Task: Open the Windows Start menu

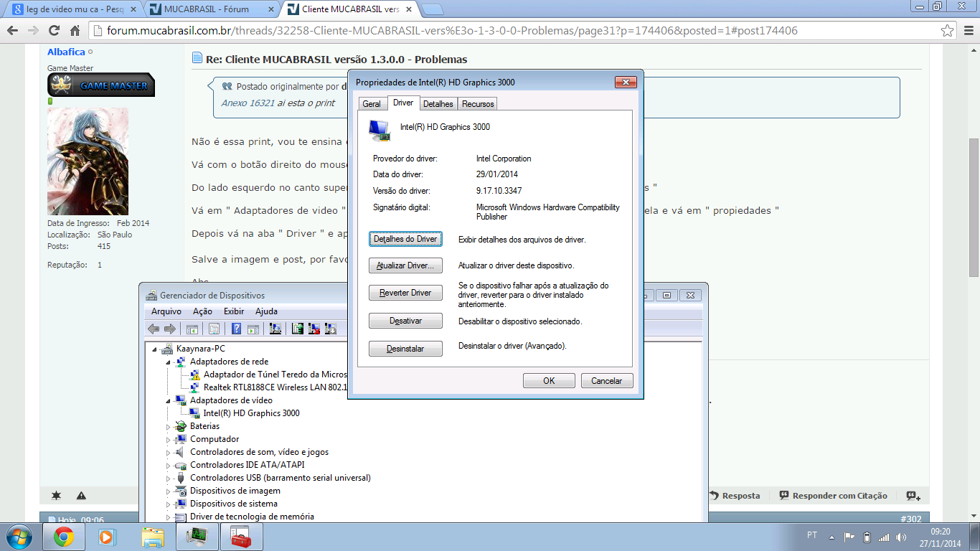Action: pyautogui.click(x=18, y=537)
